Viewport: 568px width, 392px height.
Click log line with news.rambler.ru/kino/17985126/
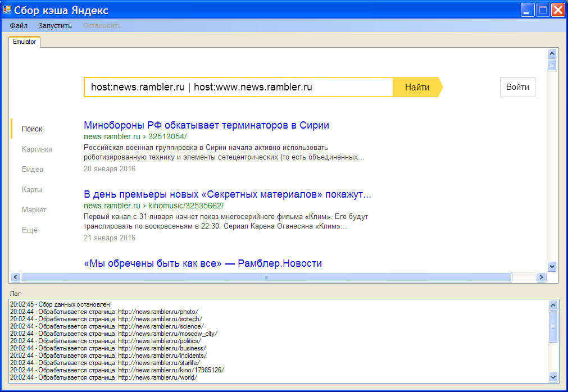(117, 370)
